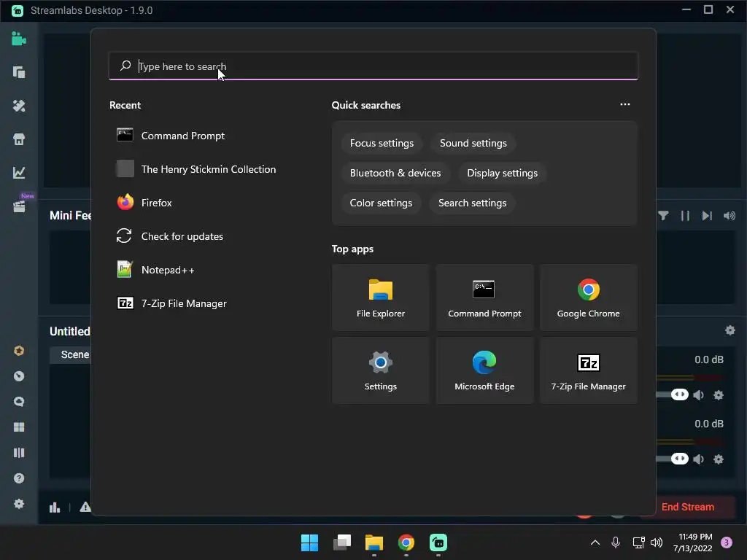Switch to Streamlabs Desktop on the taskbar
747x560 pixels.
(x=438, y=542)
